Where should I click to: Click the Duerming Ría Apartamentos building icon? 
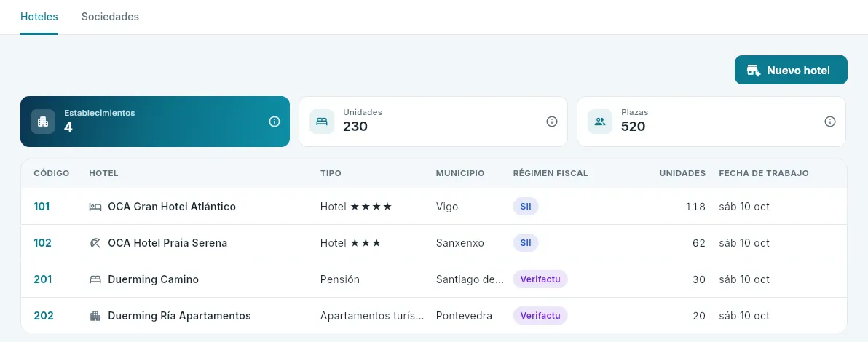click(x=95, y=316)
